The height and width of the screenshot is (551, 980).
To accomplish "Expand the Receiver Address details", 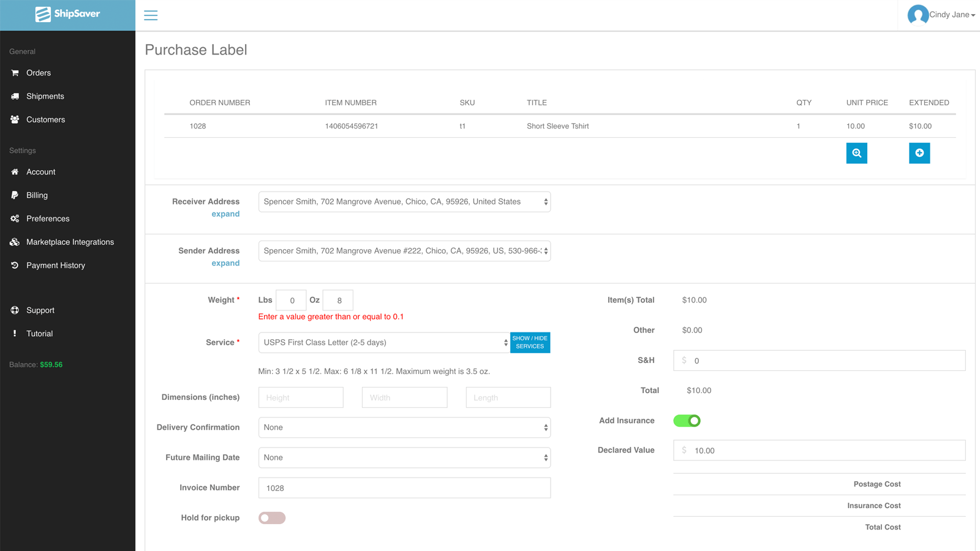I will tap(225, 214).
